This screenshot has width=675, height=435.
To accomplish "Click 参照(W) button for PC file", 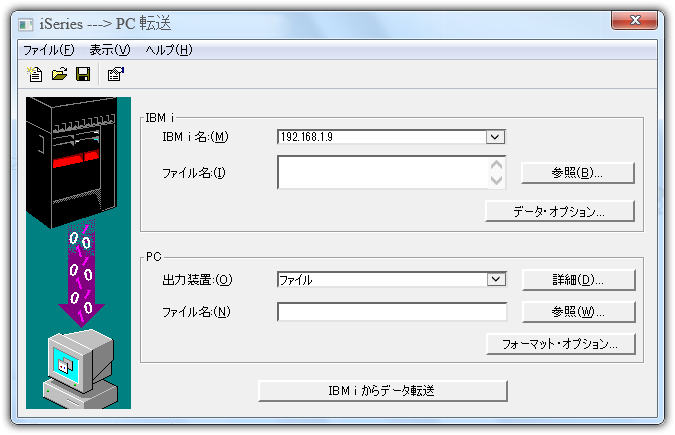I will click(x=577, y=312).
